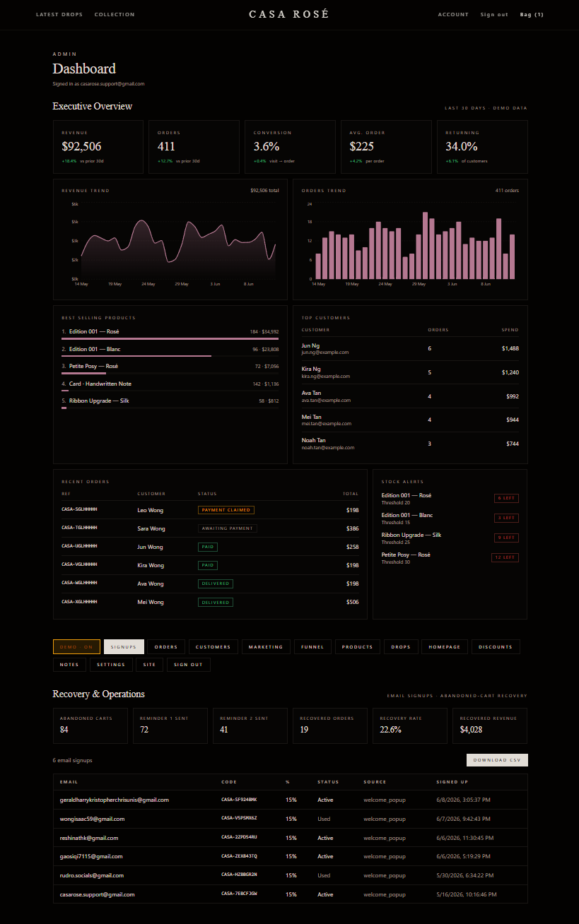Click the Payment Claimed status badge
Image resolution: width=579 pixels, height=924 pixels.
226,510
